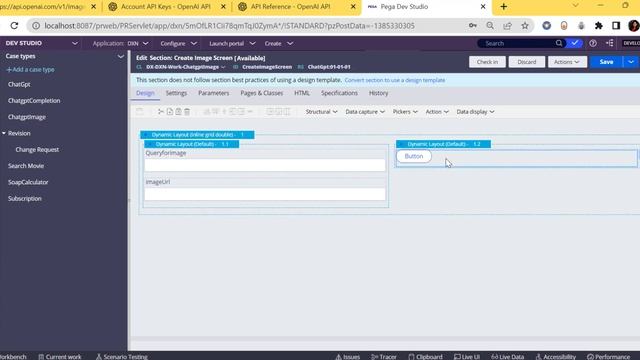The width and height of the screenshot is (640, 360).
Task: Open the Create menu
Action: (x=278, y=43)
